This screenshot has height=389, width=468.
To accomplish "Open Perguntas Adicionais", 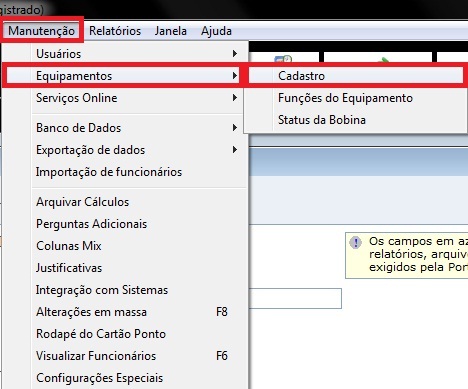I will (125, 224).
